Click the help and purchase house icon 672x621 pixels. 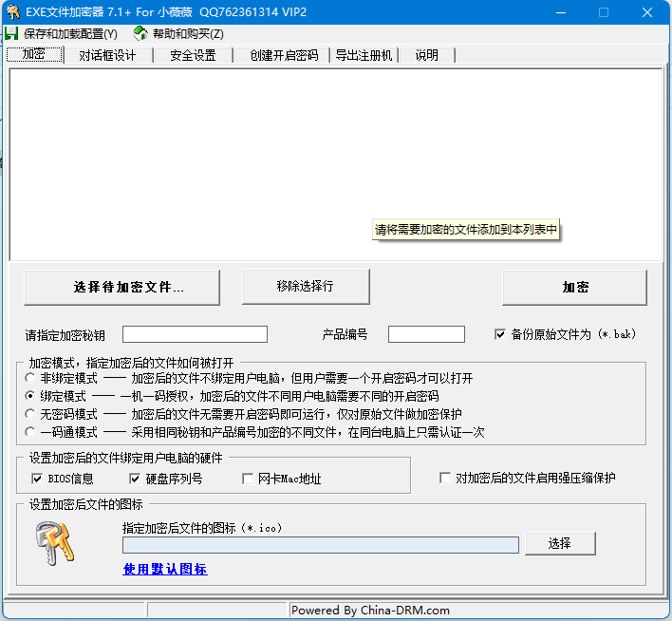click(x=140, y=34)
